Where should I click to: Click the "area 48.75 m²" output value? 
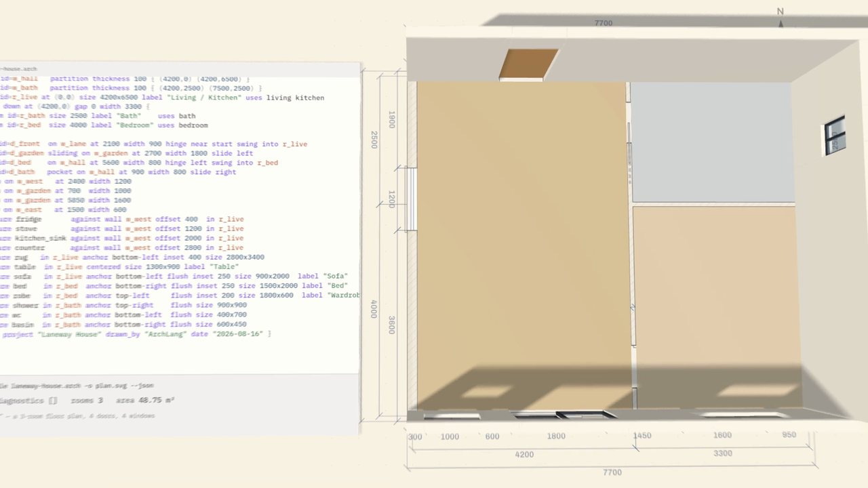click(x=144, y=401)
